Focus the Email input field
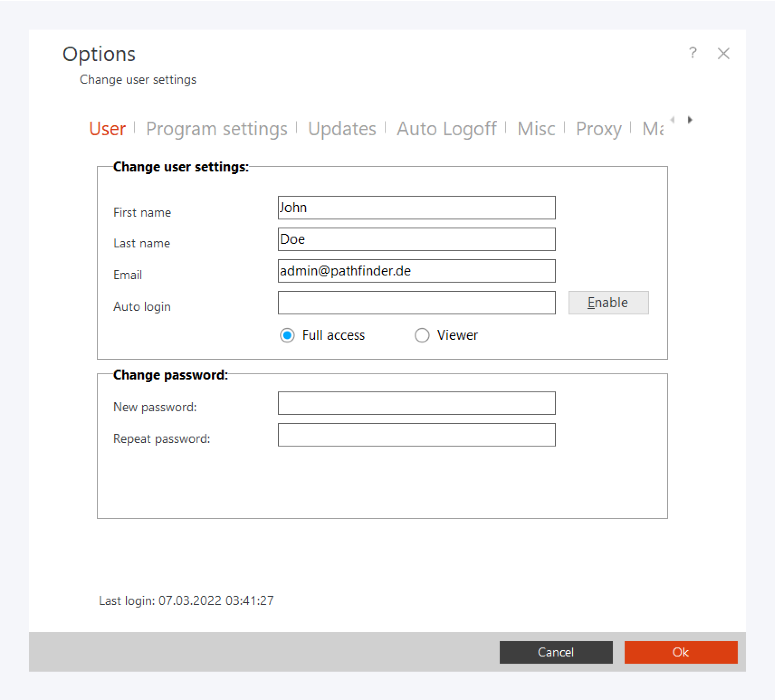 416,271
